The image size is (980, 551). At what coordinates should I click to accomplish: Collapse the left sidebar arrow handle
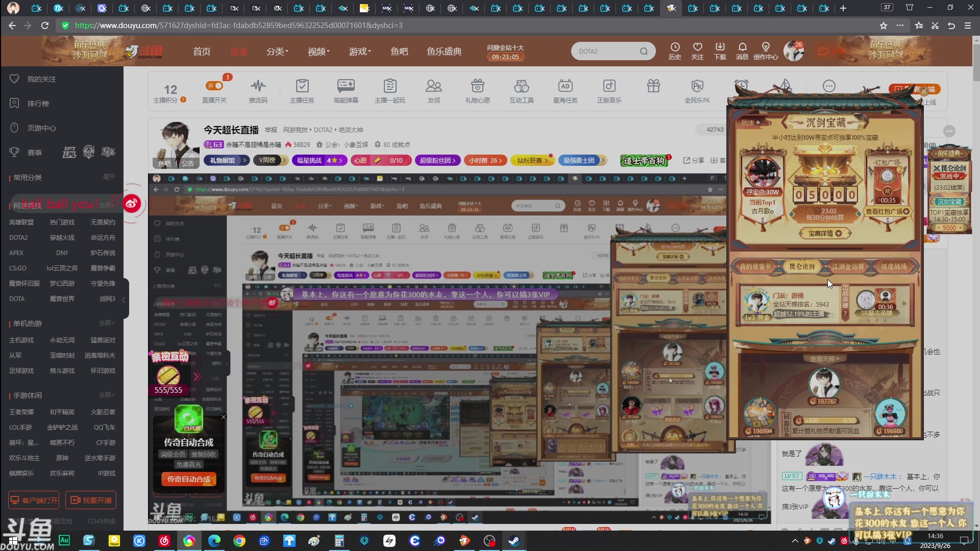pyautogui.click(x=124, y=300)
